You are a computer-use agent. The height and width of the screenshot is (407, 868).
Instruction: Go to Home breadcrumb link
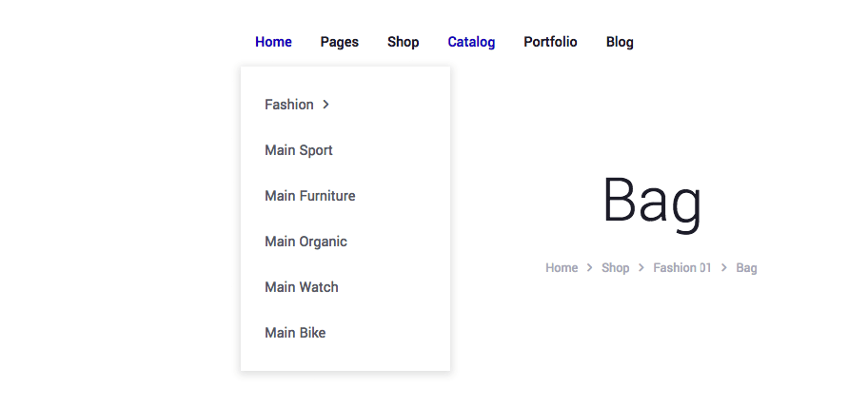pos(562,268)
